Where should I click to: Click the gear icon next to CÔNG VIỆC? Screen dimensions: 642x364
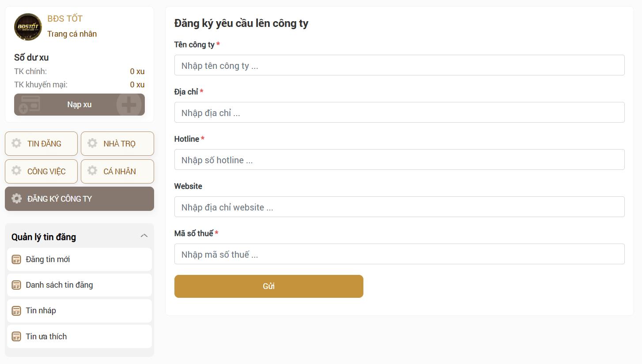[16, 171]
